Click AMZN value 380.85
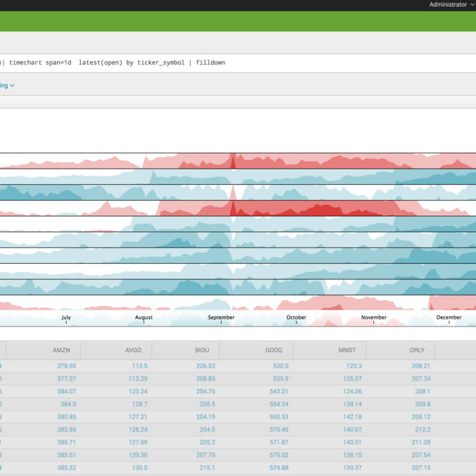476x476 pixels. [67, 417]
